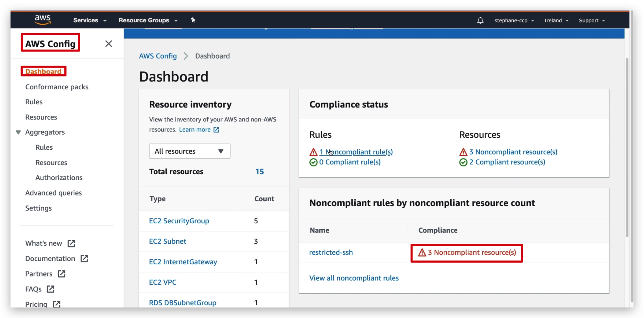644x318 pixels.
Task: Open the All resources dropdown
Action: [189, 151]
